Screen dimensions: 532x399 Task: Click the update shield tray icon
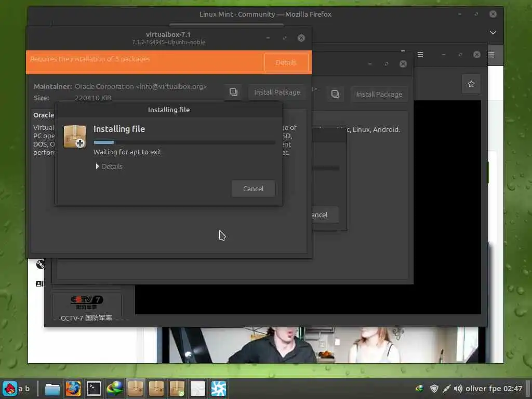tap(434, 389)
